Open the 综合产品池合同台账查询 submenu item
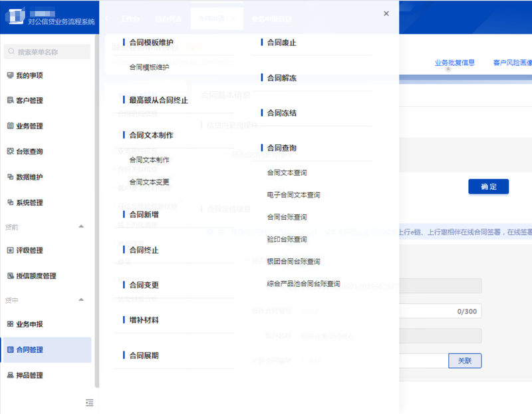Image resolution: width=532 pixels, height=414 pixels. [x=303, y=284]
